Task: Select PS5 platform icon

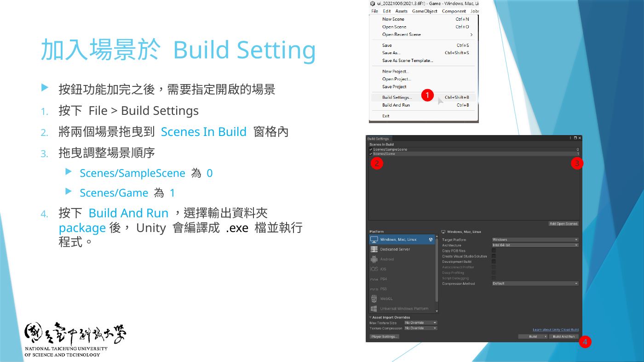Action: click(374, 289)
